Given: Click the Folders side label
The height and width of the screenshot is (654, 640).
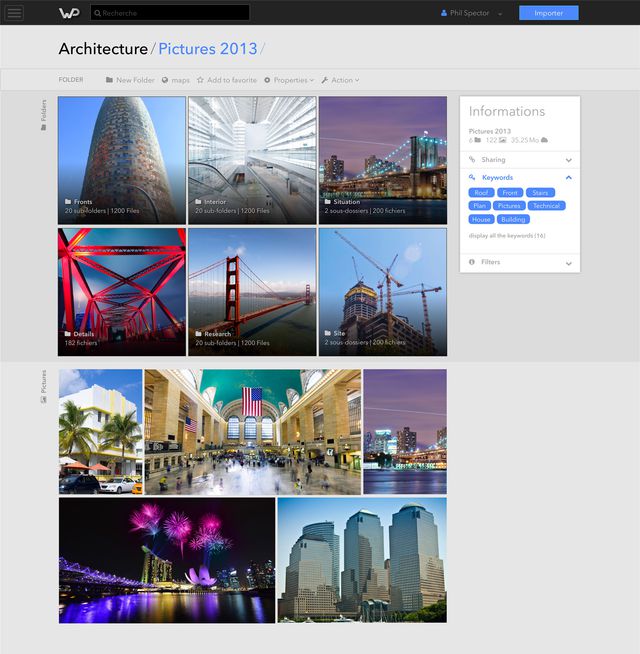Looking at the screenshot, I should pos(43,115).
